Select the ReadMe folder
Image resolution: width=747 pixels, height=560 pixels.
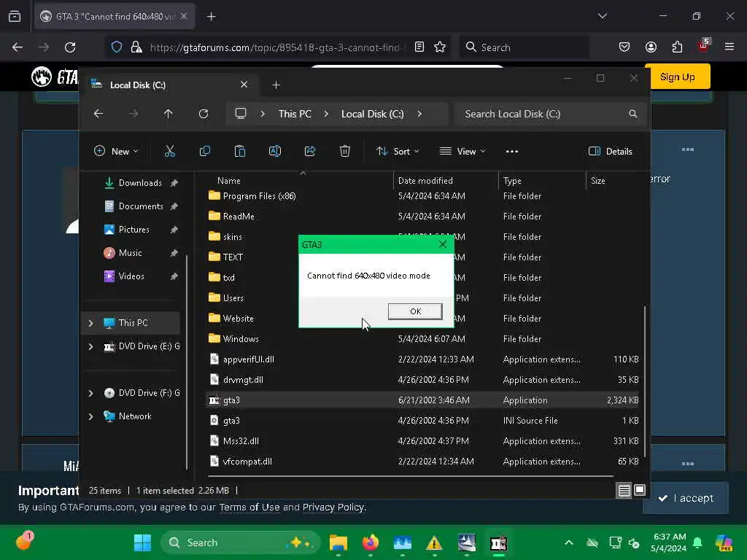[x=239, y=216]
